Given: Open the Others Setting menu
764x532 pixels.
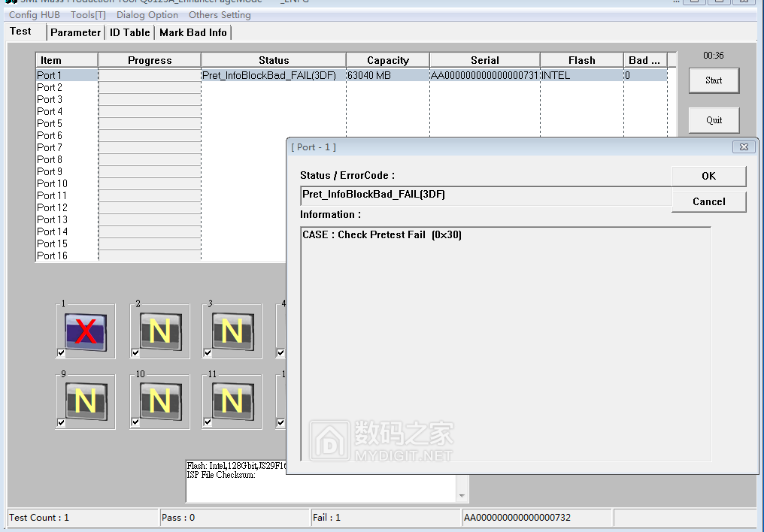Looking at the screenshot, I should [220, 14].
